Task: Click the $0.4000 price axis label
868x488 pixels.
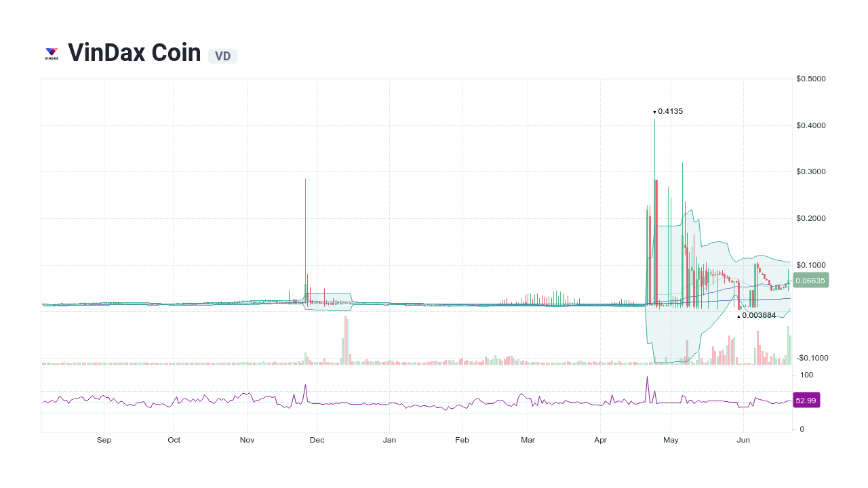Action: 811,125
